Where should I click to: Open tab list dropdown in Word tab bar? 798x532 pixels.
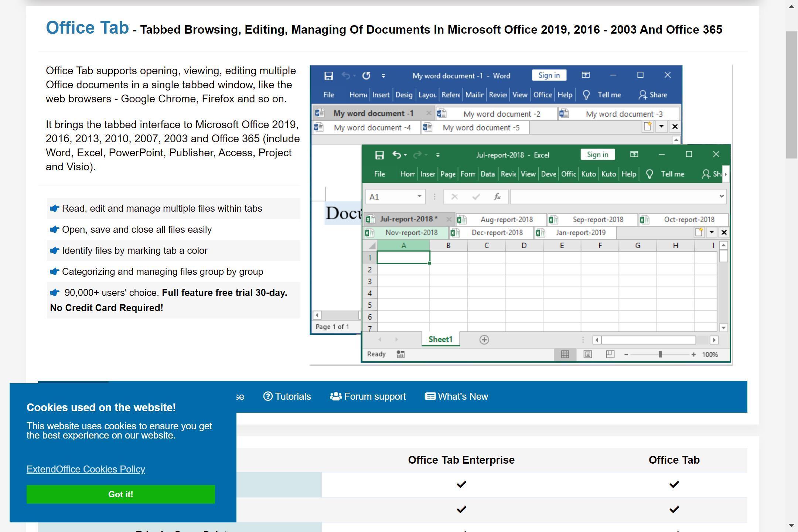pyautogui.click(x=661, y=127)
